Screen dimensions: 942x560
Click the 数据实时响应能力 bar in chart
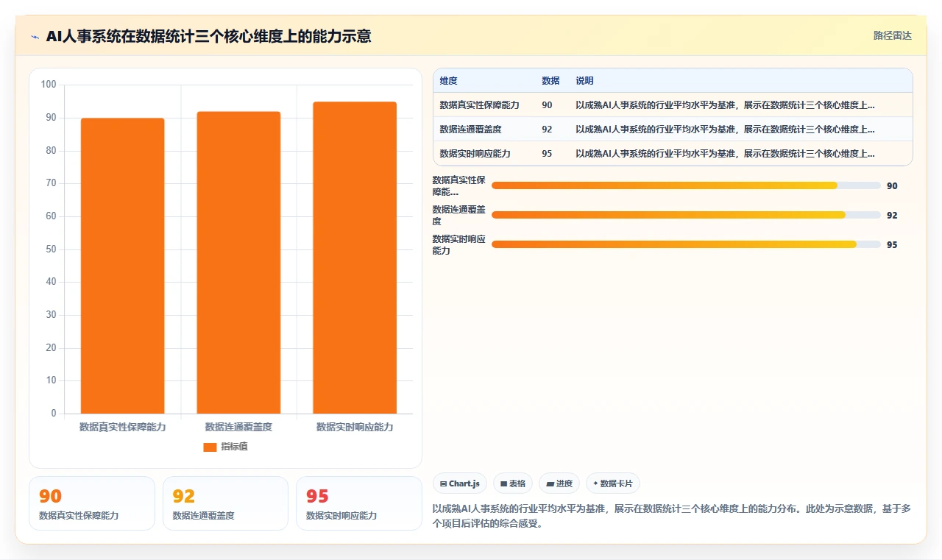[x=355, y=258]
